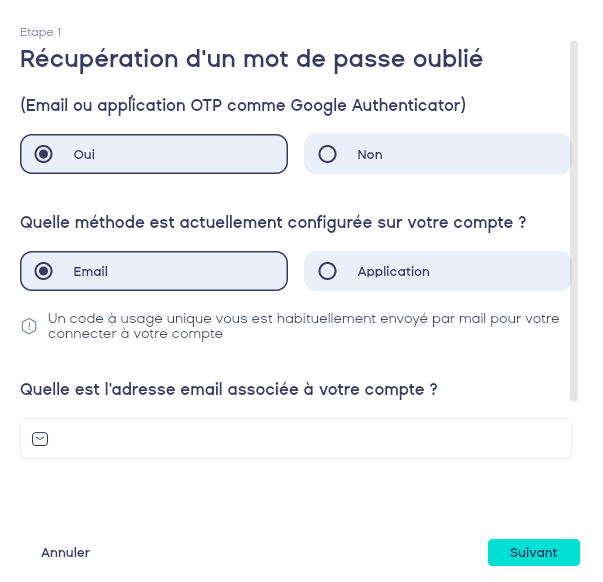Cancel with the Annuler button

pos(65,552)
